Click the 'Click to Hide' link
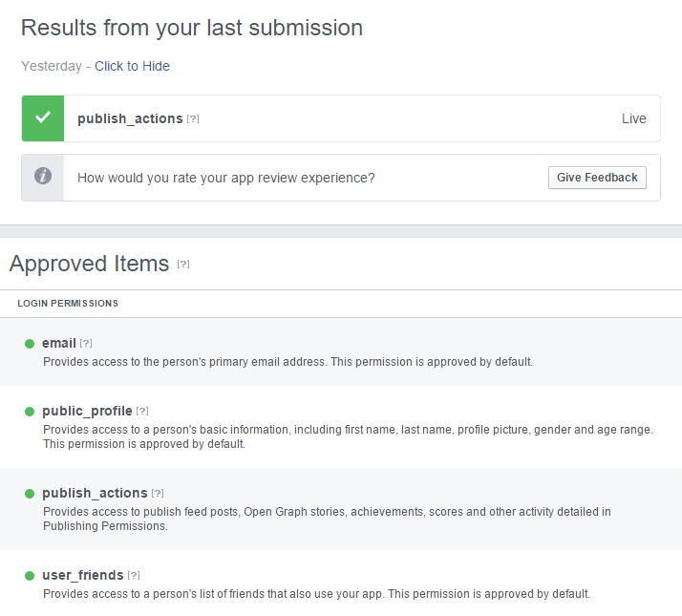682x616 pixels. pos(132,66)
